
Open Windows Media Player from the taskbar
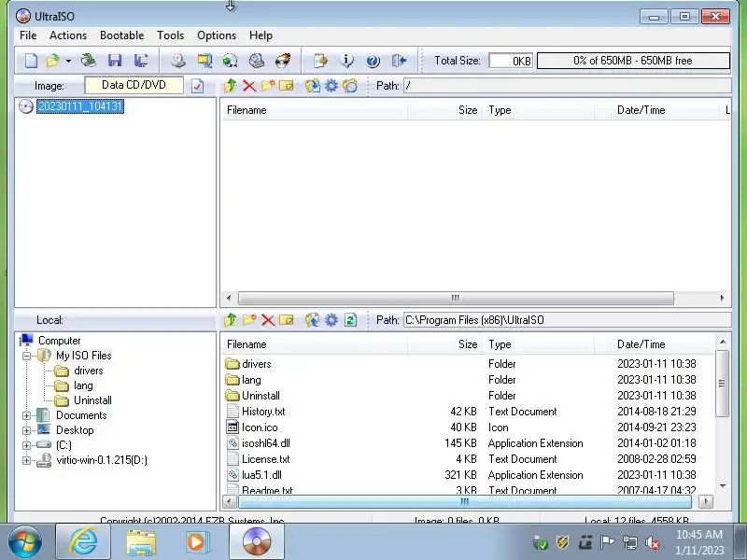coord(196,542)
